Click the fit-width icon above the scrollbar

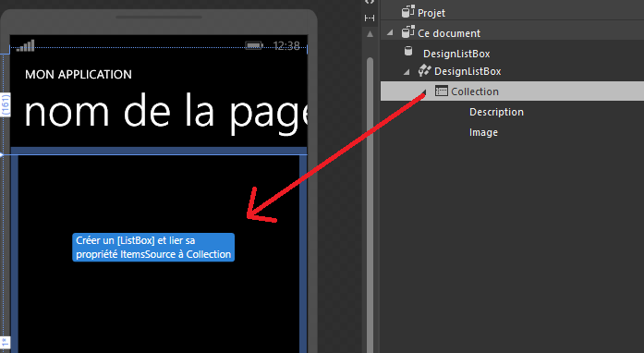370,18
